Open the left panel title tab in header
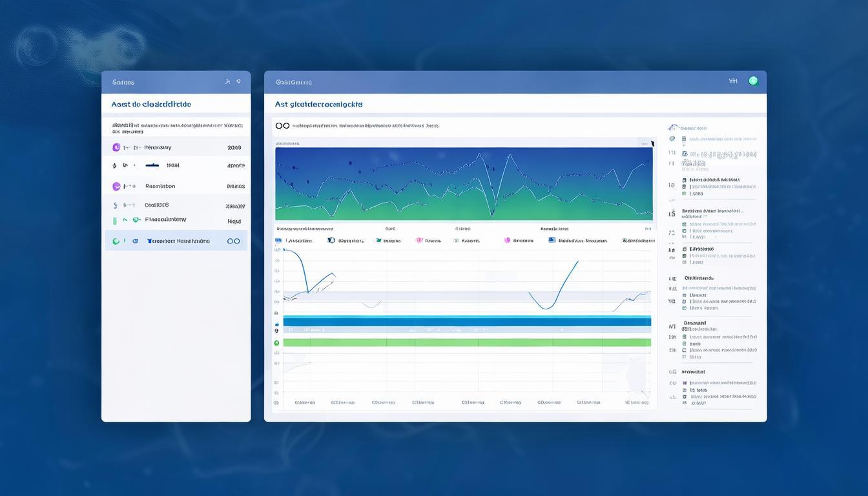The width and height of the screenshot is (868, 496). [123, 82]
